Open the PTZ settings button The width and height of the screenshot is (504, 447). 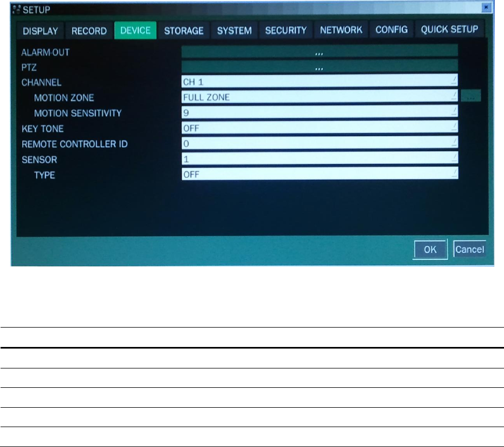(x=320, y=67)
